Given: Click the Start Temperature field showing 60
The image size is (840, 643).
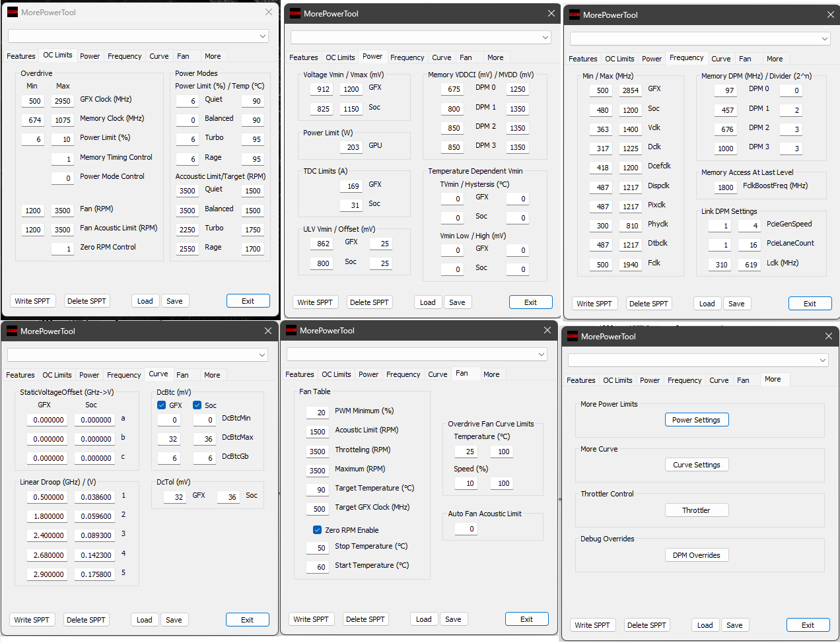Looking at the screenshot, I should 318,567.
